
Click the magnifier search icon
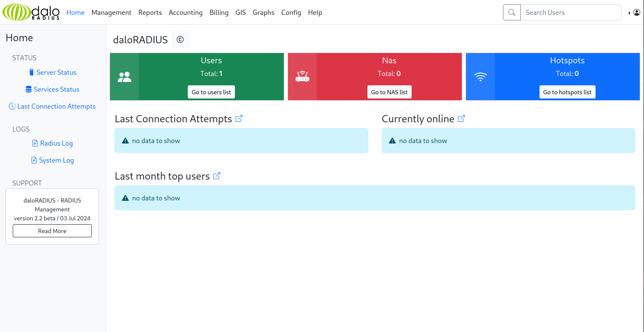coord(512,12)
